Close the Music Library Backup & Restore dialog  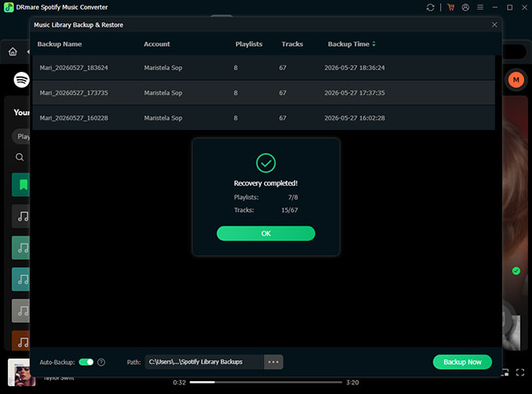494,24
